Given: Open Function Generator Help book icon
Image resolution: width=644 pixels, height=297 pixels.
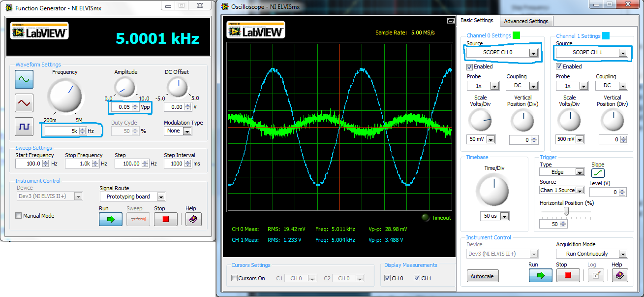Looking at the screenshot, I should pos(193,219).
